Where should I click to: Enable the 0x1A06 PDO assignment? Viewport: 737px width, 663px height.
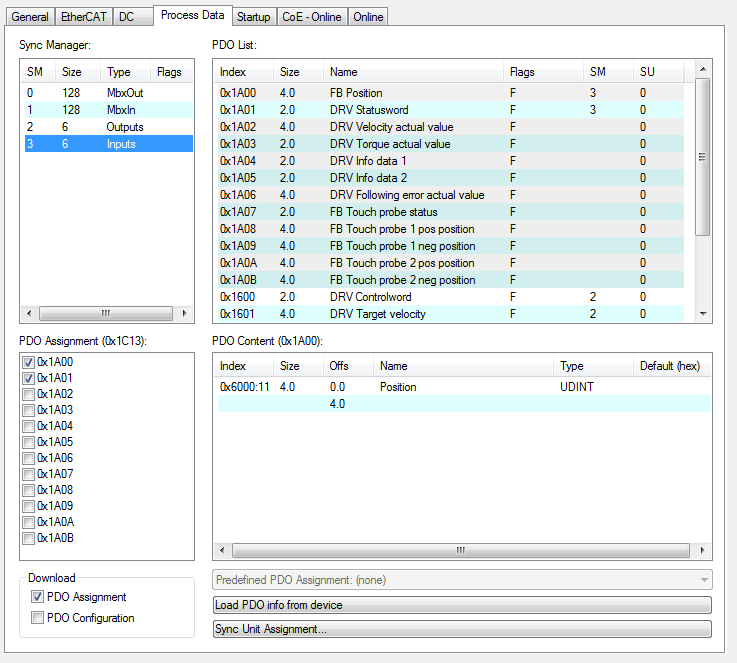(x=29, y=458)
